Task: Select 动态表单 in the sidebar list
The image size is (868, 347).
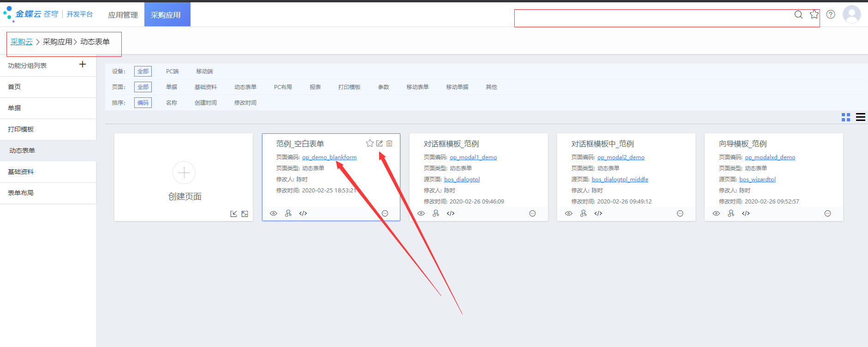Action: point(48,150)
